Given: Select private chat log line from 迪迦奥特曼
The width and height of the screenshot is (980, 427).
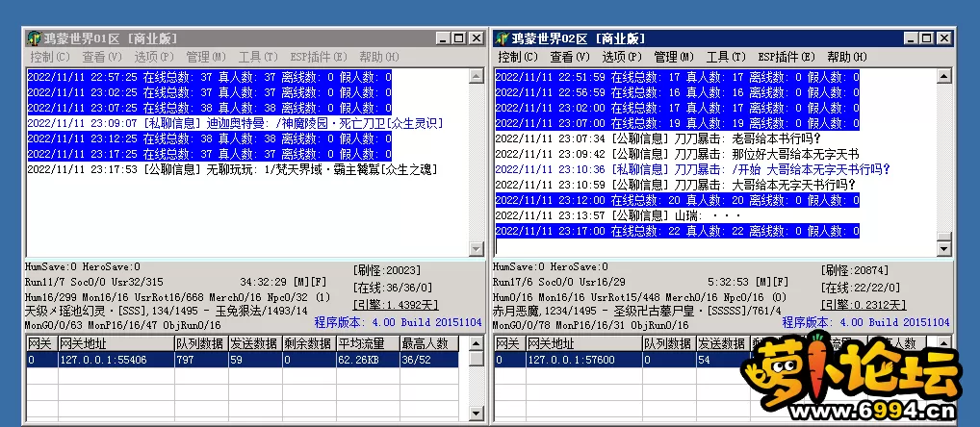Looking at the screenshot, I should pyautogui.click(x=235, y=123).
